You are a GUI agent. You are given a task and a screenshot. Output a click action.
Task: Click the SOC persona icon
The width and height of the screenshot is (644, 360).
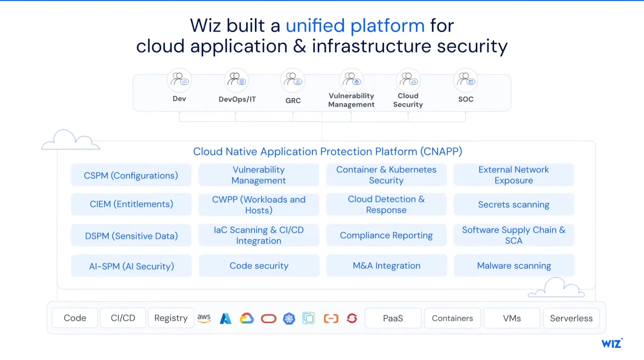click(465, 80)
